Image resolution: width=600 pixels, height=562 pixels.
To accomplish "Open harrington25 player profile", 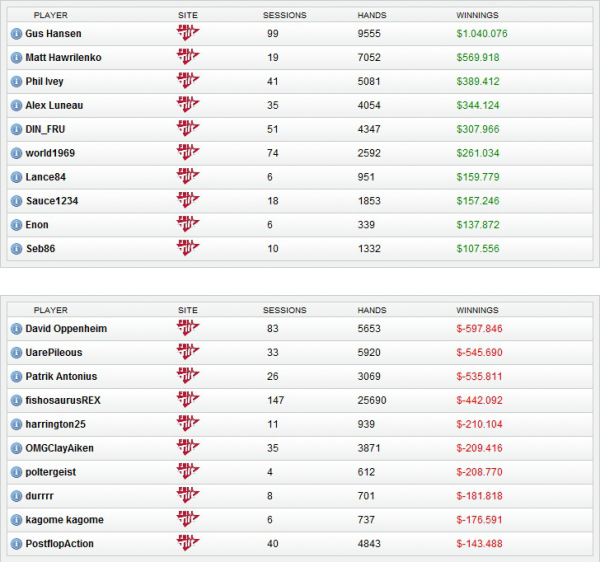I will pos(58,424).
